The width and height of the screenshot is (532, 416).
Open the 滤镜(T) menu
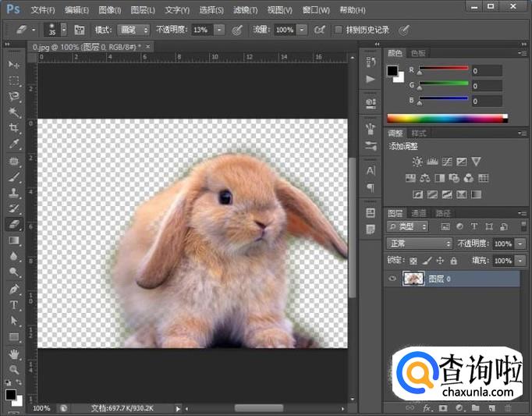click(245, 10)
